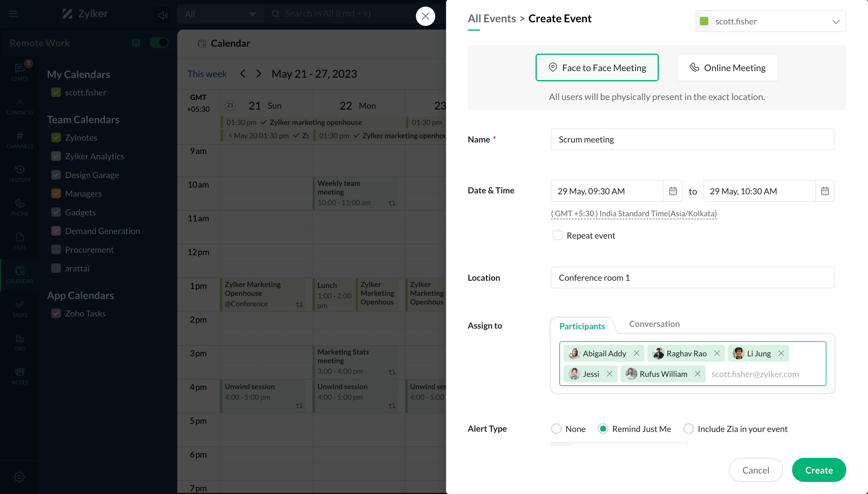
Task: Open the Chats sidebar icon
Action: [x=20, y=72]
